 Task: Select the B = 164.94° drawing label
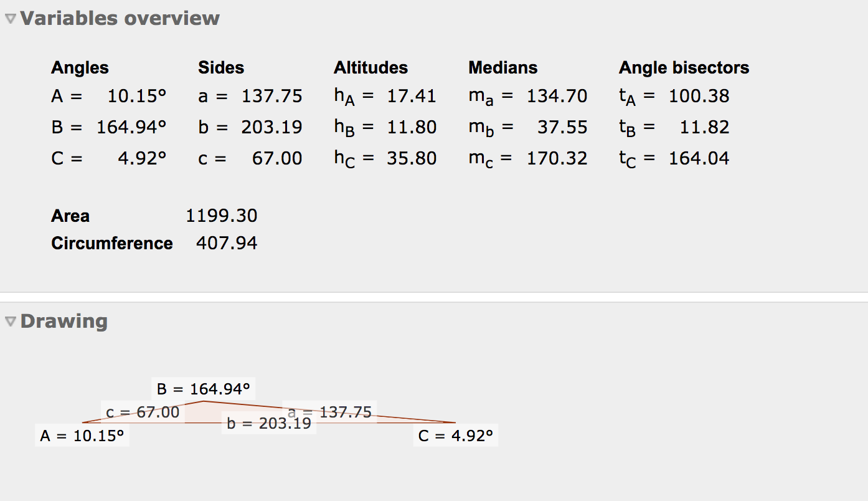point(203,389)
